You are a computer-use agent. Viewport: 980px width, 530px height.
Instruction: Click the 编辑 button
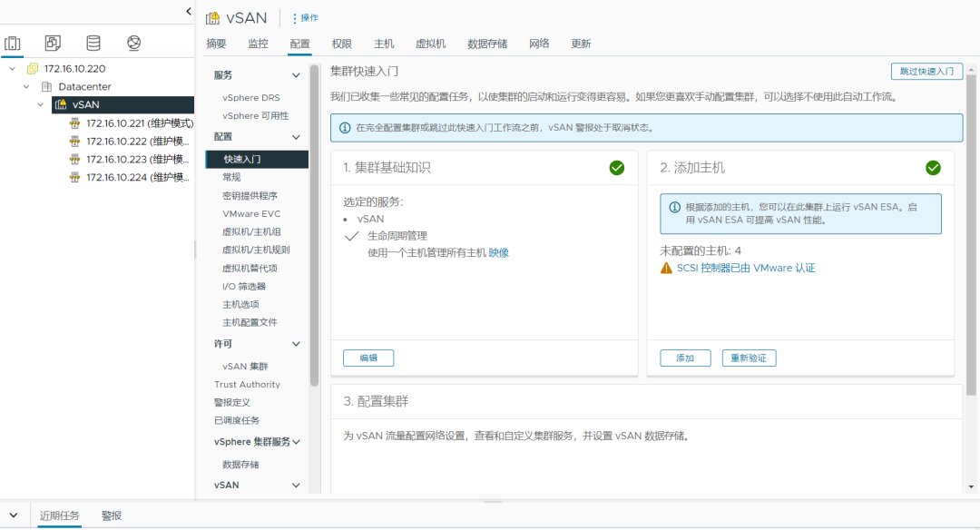[368, 358]
